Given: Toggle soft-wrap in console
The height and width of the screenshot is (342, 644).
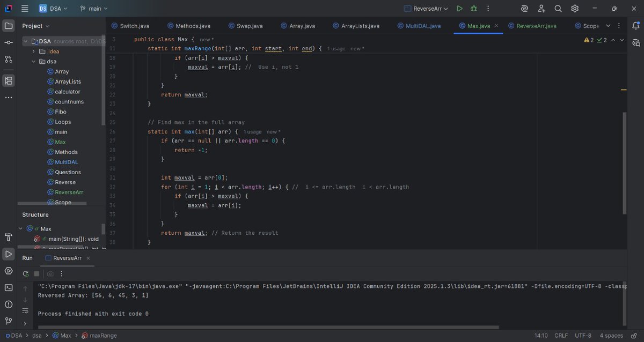Looking at the screenshot, I should click(x=25, y=311).
